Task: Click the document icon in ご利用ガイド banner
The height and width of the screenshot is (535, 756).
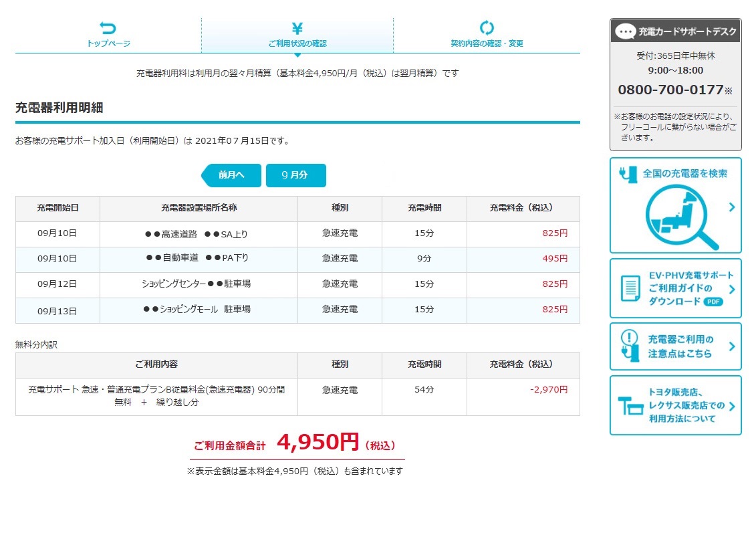Action: coord(630,288)
